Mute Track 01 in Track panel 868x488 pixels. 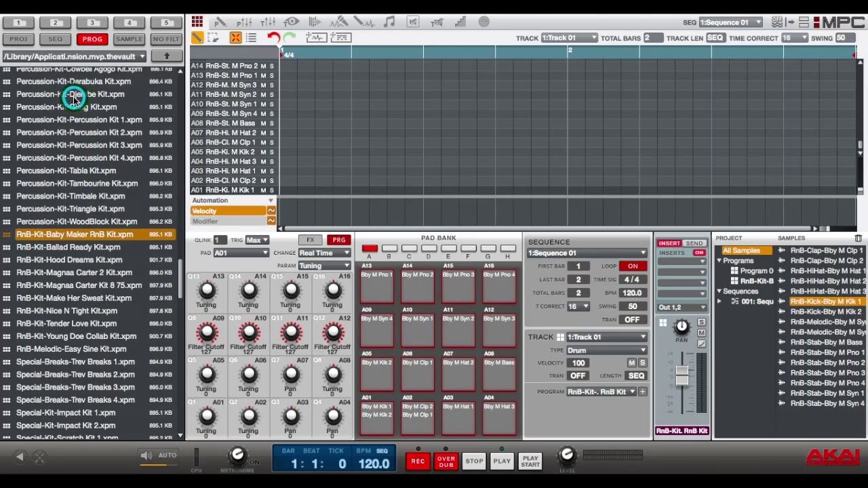tap(631, 363)
